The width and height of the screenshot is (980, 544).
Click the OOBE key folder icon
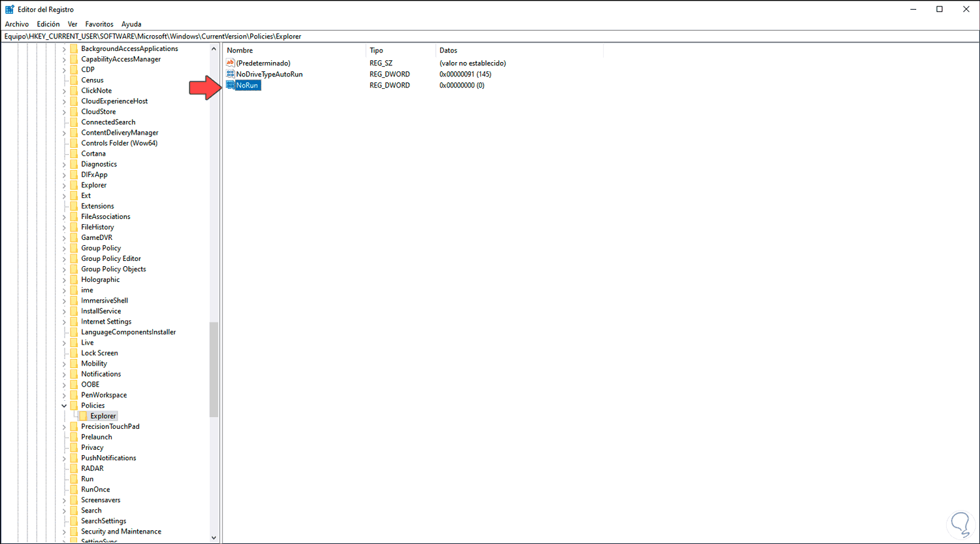click(74, 384)
